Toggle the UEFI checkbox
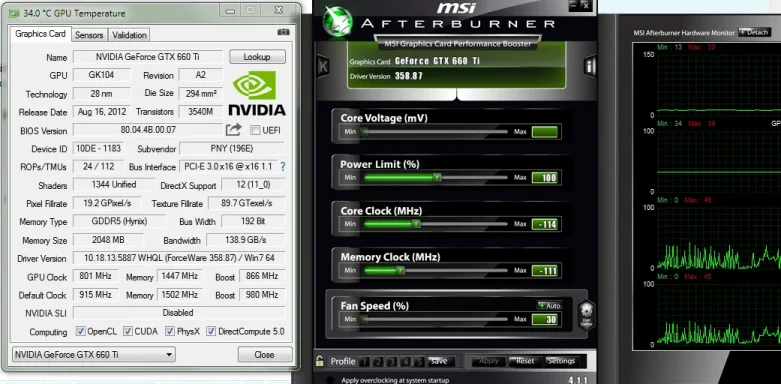 pyautogui.click(x=255, y=130)
